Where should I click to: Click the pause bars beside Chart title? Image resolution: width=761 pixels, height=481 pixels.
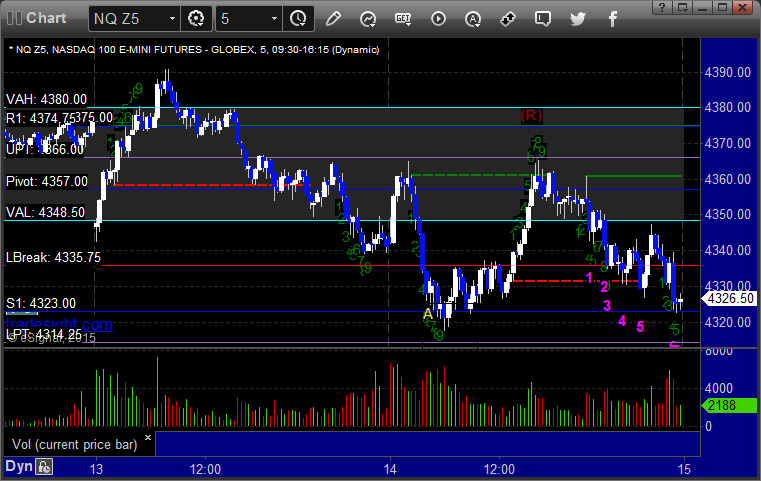(x=14, y=18)
